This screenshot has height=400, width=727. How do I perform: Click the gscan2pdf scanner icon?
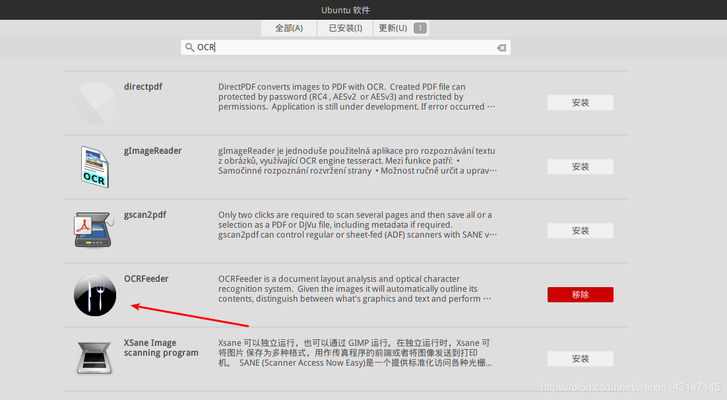click(95, 231)
